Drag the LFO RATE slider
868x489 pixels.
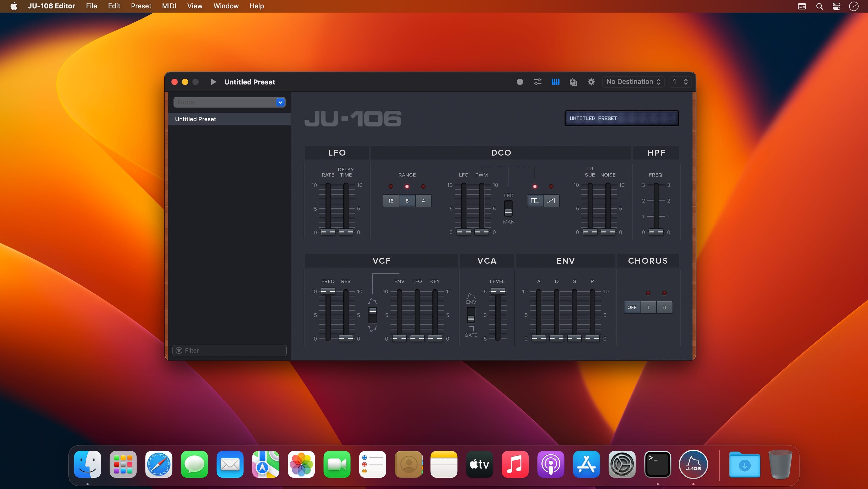coord(327,232)
